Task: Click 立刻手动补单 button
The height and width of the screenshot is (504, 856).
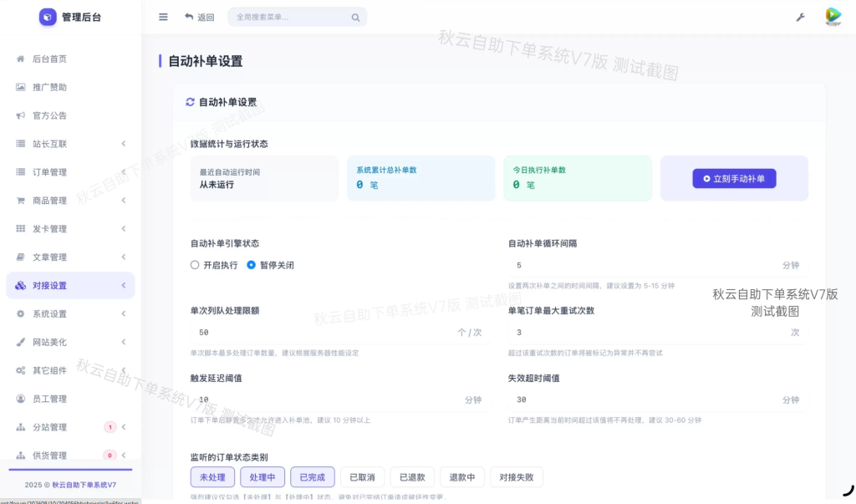Action: tap(734, 179)
